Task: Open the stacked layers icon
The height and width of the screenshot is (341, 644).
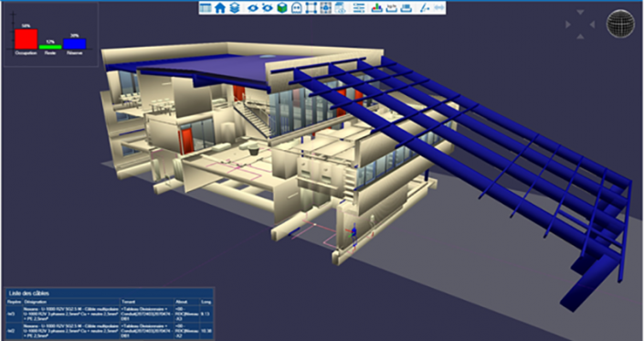Action: pos(235,8)
